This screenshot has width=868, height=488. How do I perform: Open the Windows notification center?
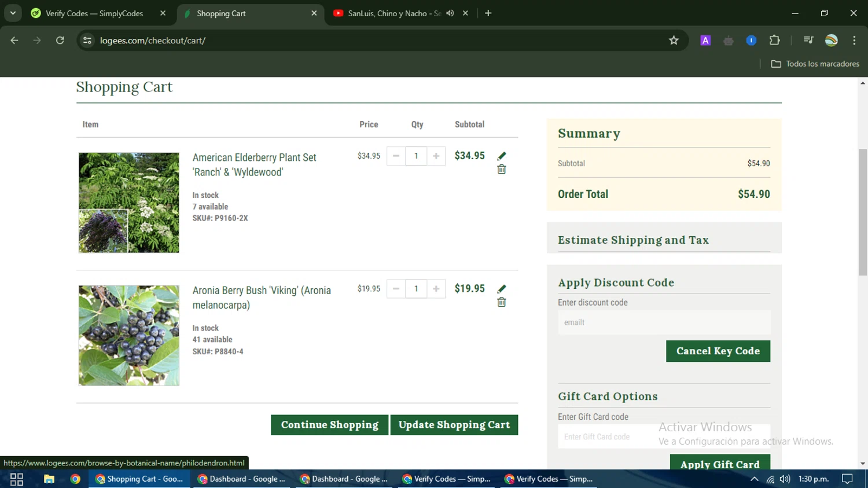847,479
